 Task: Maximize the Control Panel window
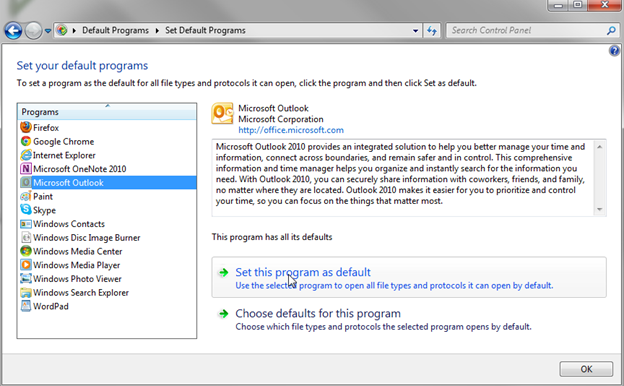tap(578, 5)
